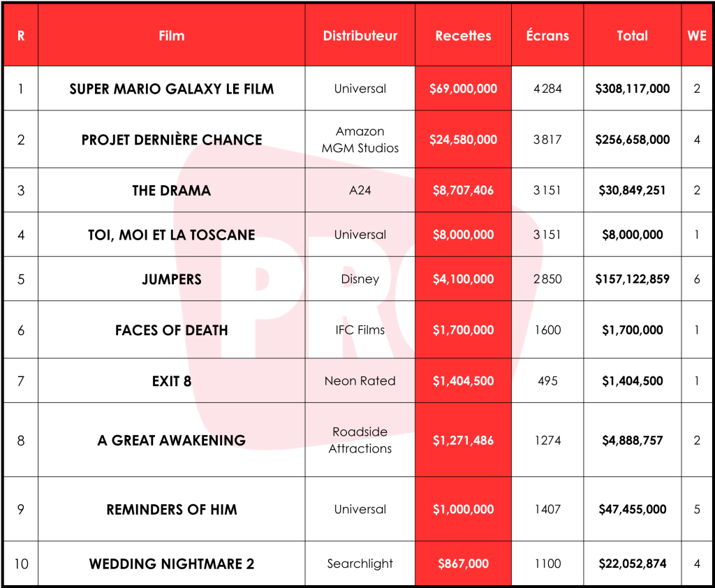Select the PROJET DERNIÈRE CHANCE film title

tap(171, 140)
